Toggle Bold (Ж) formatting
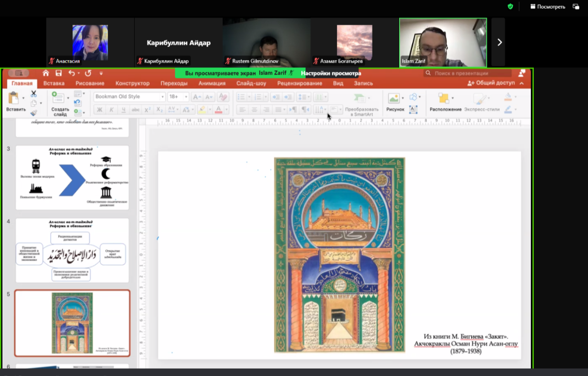The height and width of the screenshot is (376, 588). 100,110
